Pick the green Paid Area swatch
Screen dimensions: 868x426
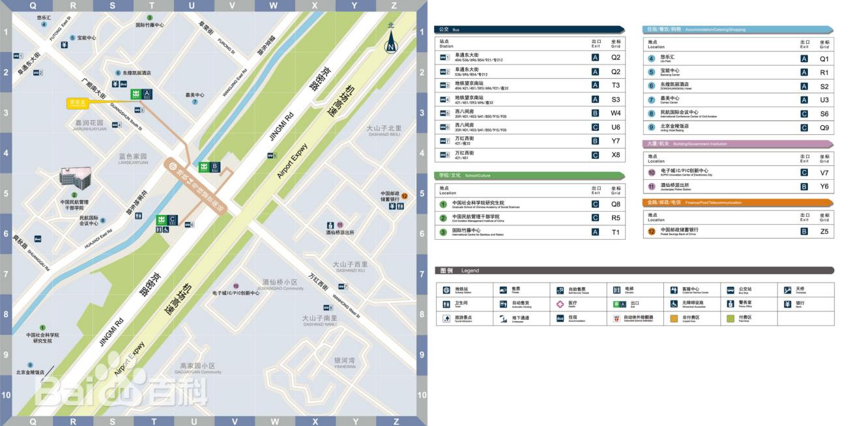click(x=732, y=319)
